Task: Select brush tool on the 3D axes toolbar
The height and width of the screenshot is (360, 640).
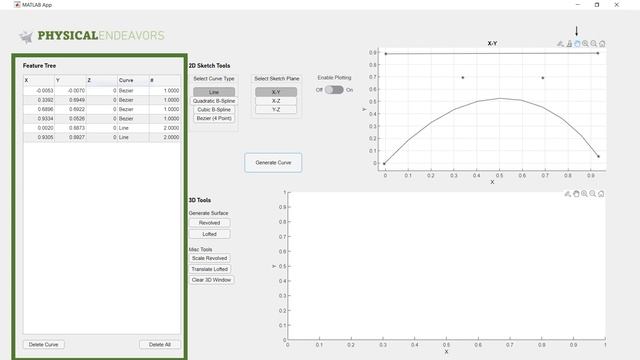Action: 567,194
